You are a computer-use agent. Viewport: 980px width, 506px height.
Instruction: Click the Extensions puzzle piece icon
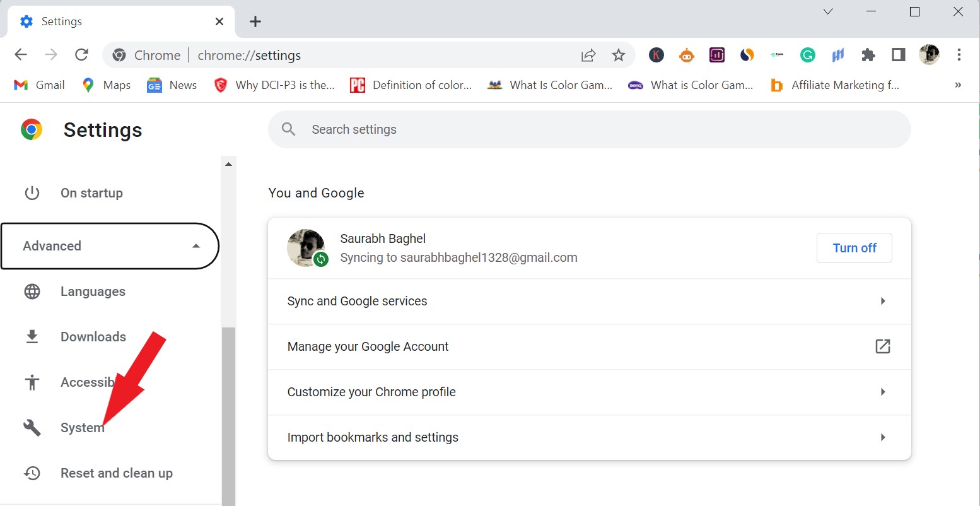868,55
